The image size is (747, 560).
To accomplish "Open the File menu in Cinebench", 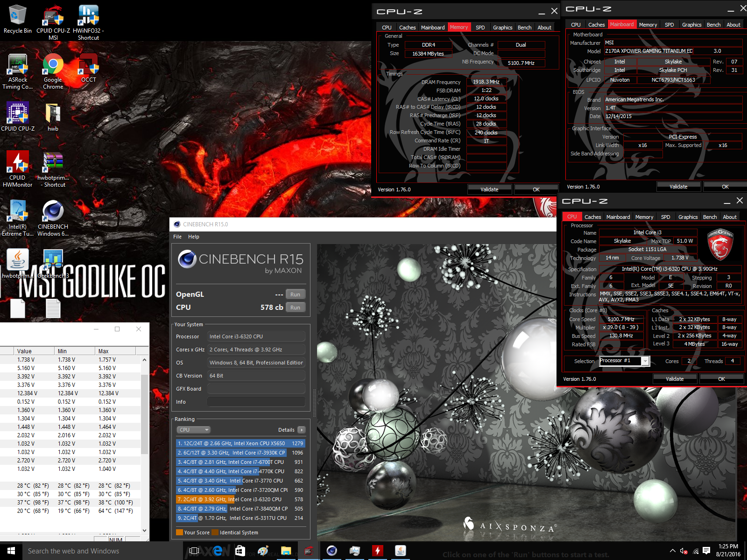I will coord(177,237).
